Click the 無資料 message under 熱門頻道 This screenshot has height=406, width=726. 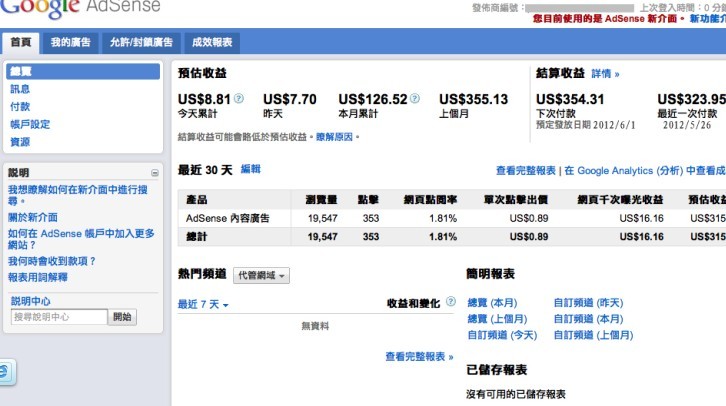(x=315, y=326)
